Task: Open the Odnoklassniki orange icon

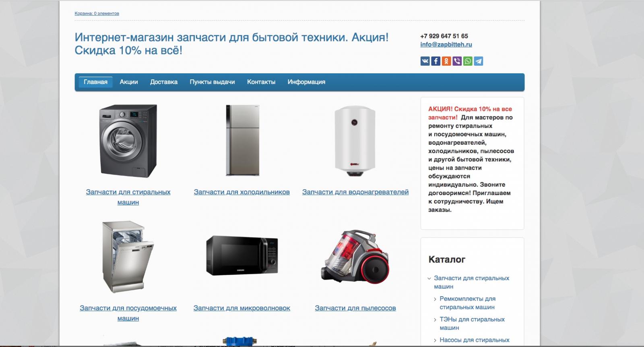Action: click(446, 61)
